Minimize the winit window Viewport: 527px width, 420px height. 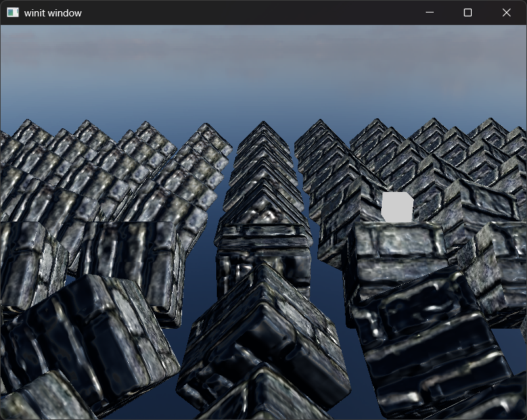430,12
